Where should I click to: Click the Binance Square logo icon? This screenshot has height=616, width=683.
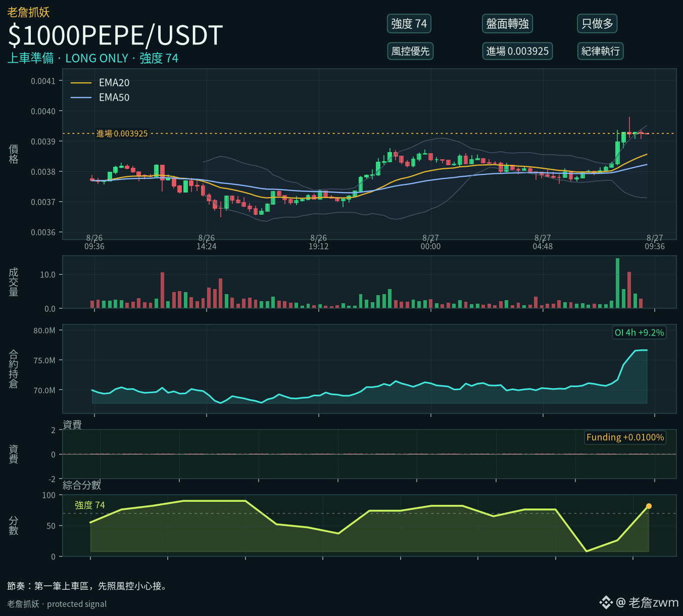606,602
